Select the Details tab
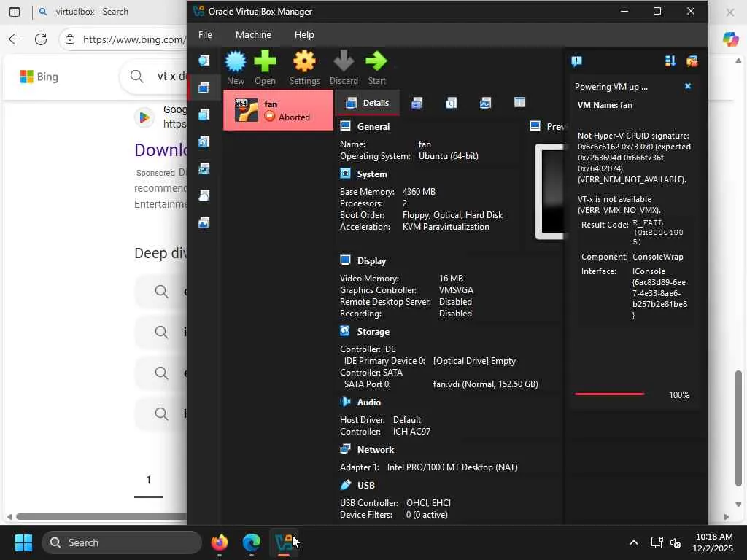747x560 pixels. click(368, 103)
